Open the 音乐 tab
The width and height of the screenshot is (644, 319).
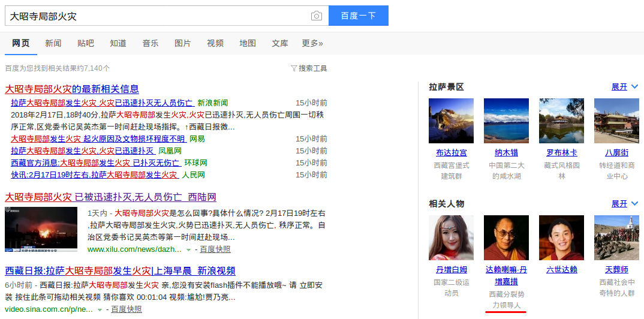(x=151, y=43)
